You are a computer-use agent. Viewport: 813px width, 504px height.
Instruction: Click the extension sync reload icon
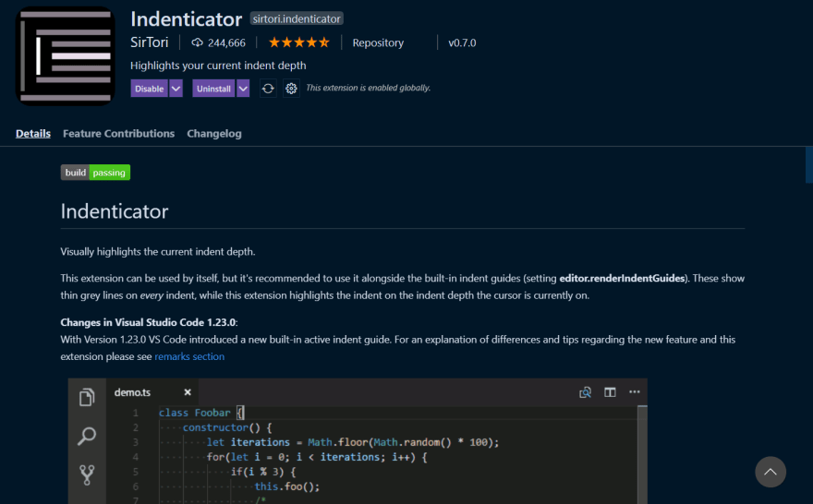(x=268, y=89)
